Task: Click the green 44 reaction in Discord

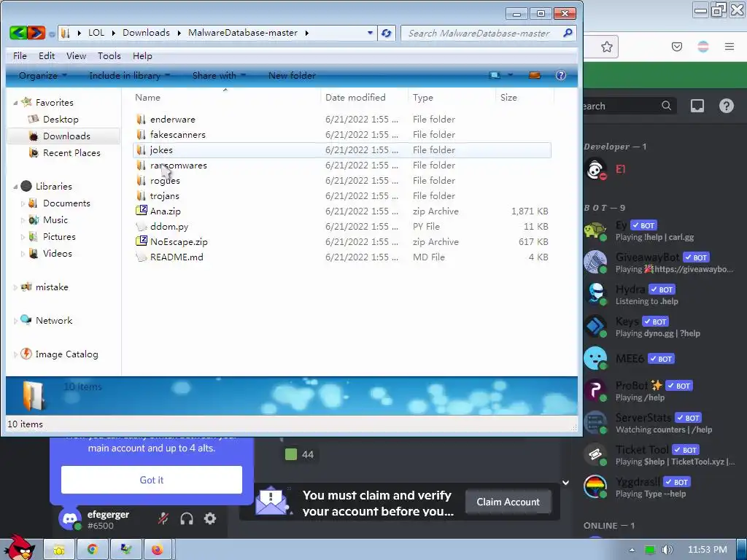Action: 300,455
